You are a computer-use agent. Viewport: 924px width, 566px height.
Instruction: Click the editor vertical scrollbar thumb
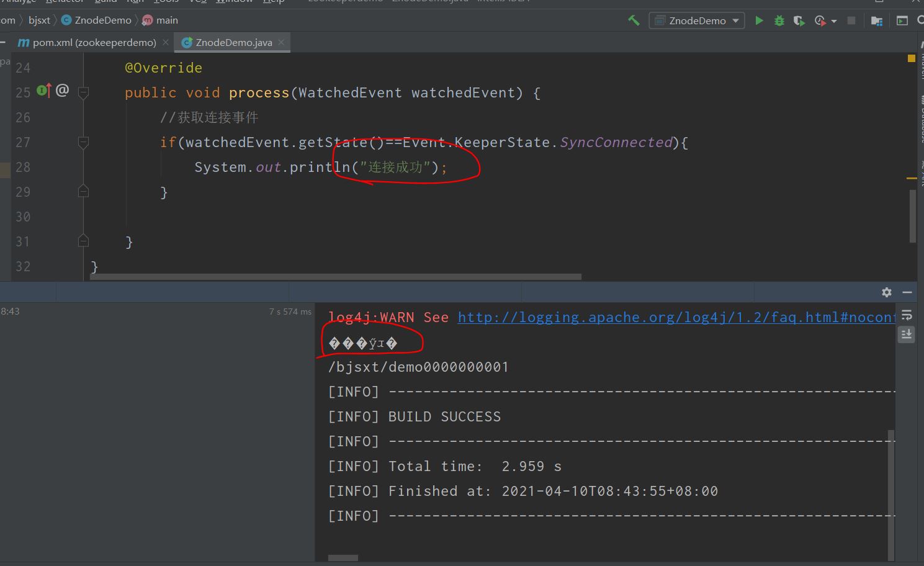point(913,216)
